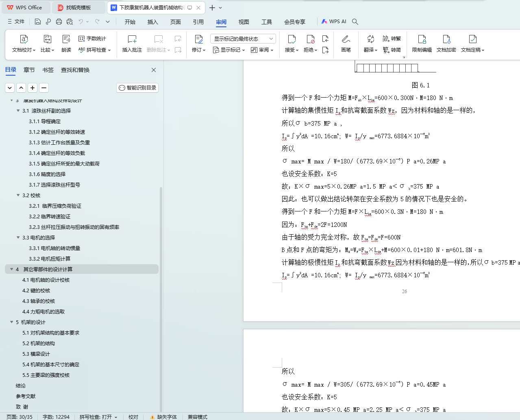
Task: Switch to the 书签 navigation tab
Action: 48,70
